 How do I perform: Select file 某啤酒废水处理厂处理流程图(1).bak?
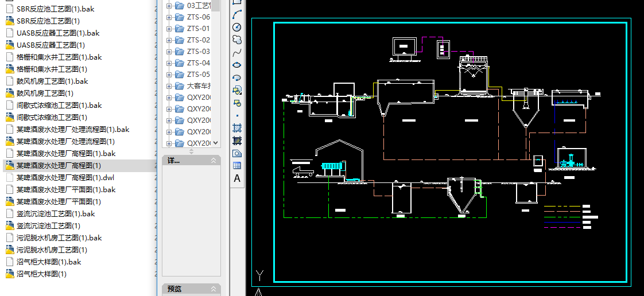[x=73, y=129]
